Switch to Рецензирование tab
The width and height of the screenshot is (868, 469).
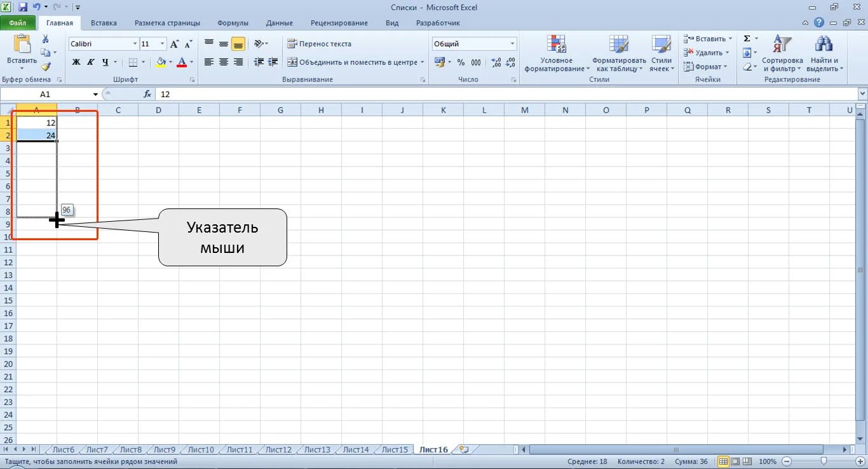pyautogui.click(x=339, y=23)
